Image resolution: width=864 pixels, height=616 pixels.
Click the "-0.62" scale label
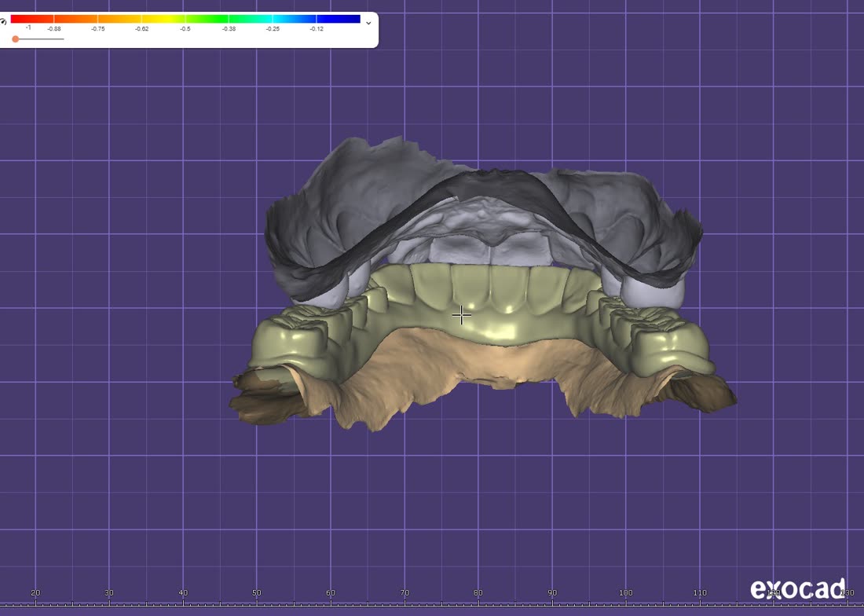pos(141,28)
